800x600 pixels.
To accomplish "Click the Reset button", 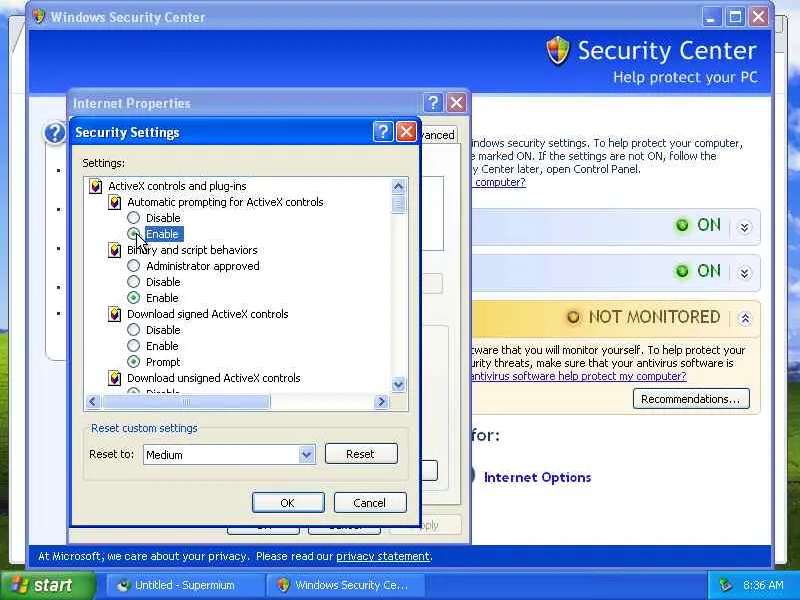I will [361, 454].
